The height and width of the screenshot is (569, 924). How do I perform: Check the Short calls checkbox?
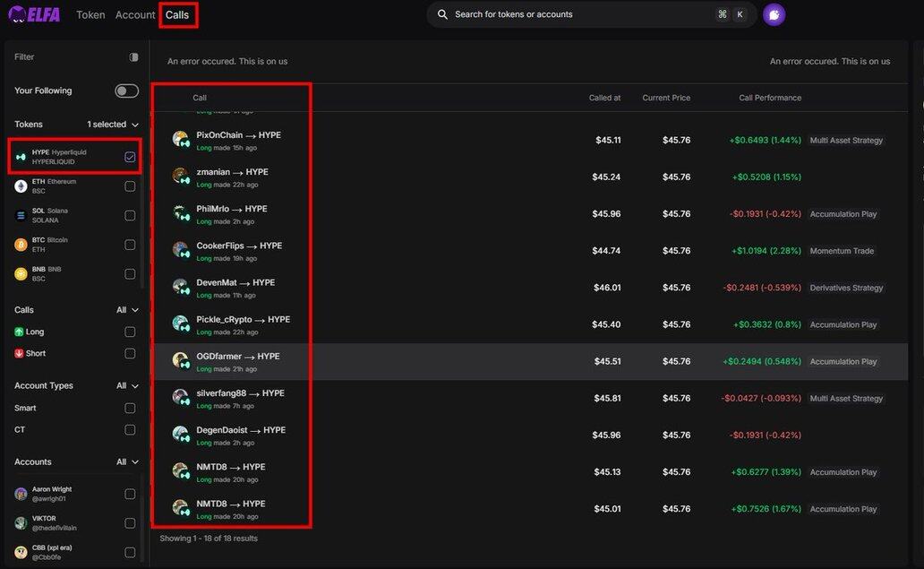click(x=130, y=353)
